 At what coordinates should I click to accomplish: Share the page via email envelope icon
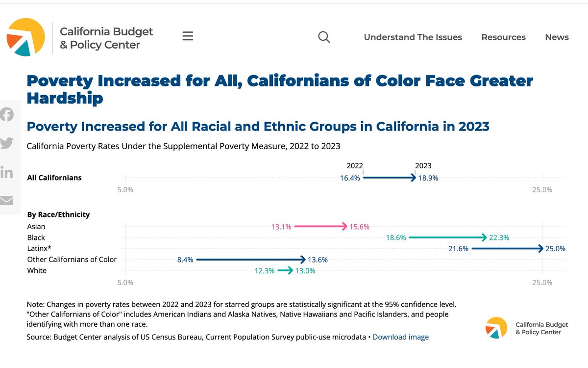(x=7, y=201)
